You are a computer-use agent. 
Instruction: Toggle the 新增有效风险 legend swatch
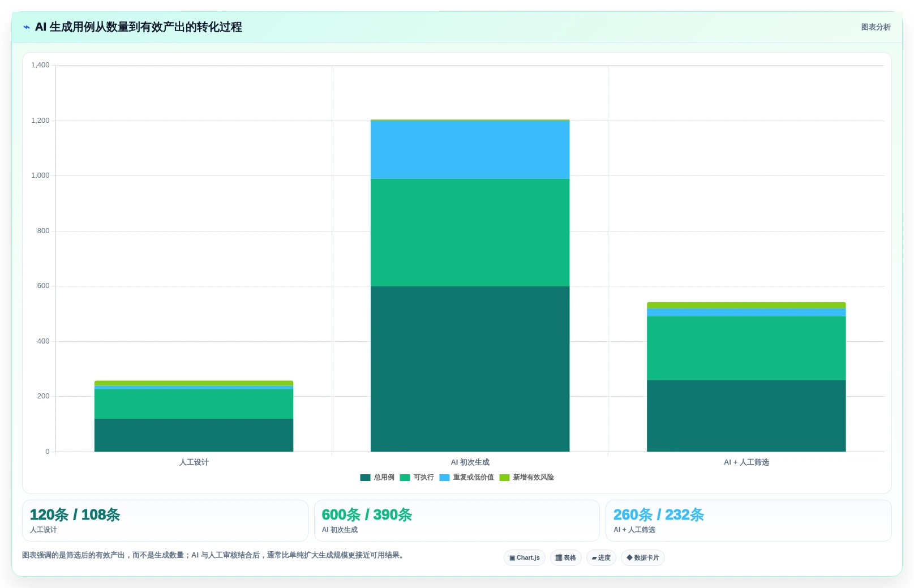(504, 478)
